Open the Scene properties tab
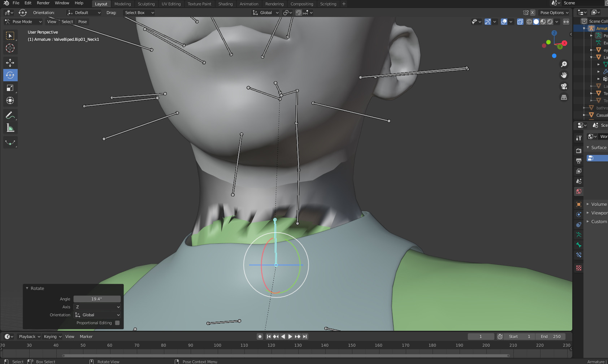Viewport: 608px width, 364px height. (579, 181)
